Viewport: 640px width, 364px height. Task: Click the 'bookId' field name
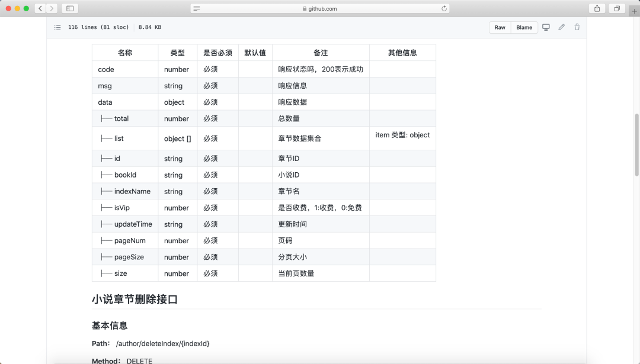coord(125,175)
